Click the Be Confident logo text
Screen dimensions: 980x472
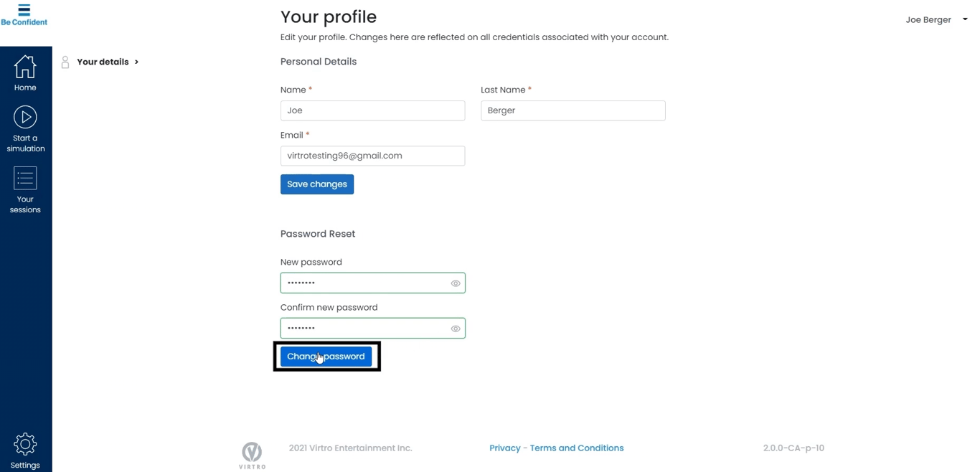[x=24, y=22]
